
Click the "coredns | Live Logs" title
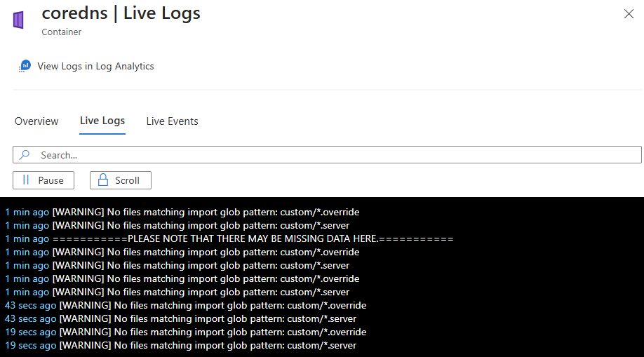[x=121, y=13]
